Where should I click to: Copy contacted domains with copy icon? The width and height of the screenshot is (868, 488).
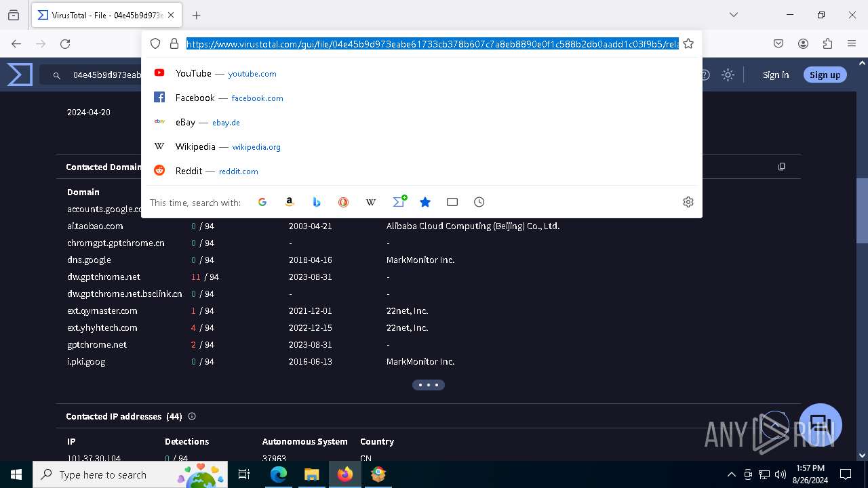(782, 167)
